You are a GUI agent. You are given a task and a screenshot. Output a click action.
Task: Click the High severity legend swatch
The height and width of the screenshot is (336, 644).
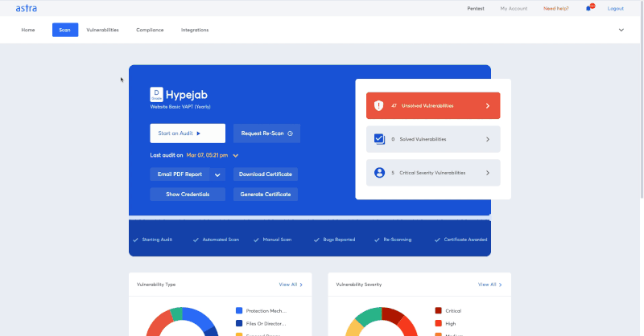pyautogui.click(x=438, y=323)
